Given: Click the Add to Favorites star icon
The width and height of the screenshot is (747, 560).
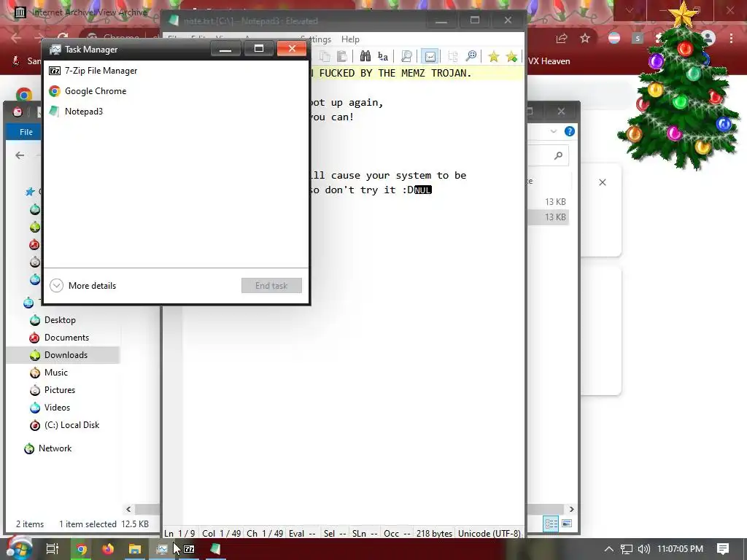Looking at the screenshot, I should 511,57.
